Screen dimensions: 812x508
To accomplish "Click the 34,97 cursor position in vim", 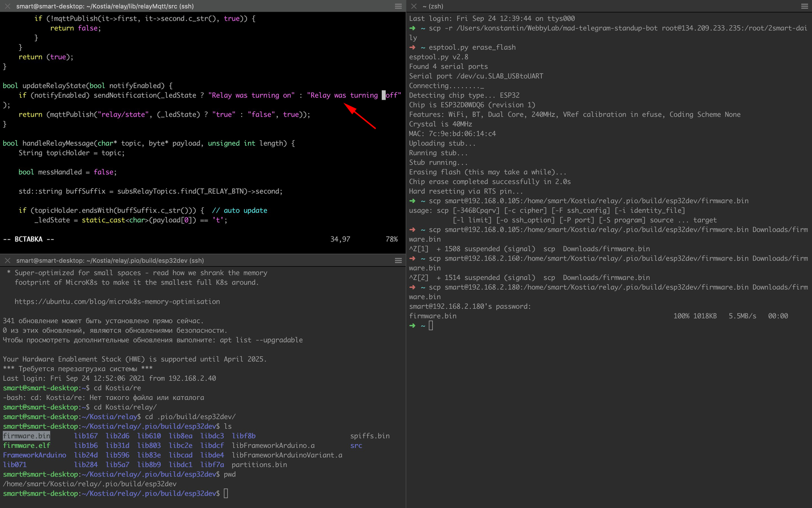I will 340,239.
